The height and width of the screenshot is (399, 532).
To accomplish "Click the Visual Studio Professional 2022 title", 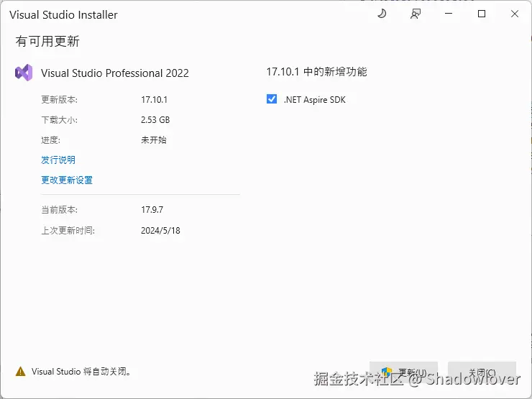I will coord(115,73).
